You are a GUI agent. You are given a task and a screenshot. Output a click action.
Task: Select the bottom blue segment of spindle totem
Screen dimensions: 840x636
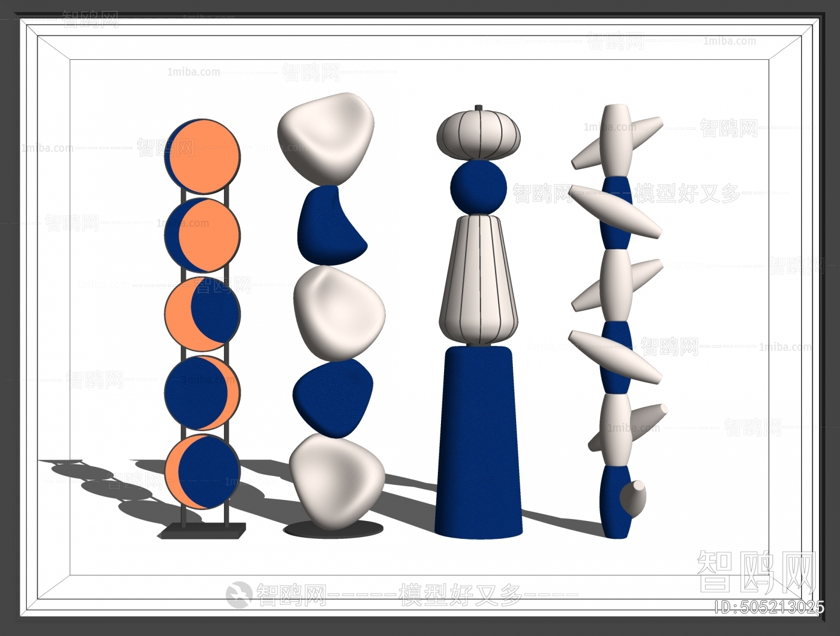point(615,503)
